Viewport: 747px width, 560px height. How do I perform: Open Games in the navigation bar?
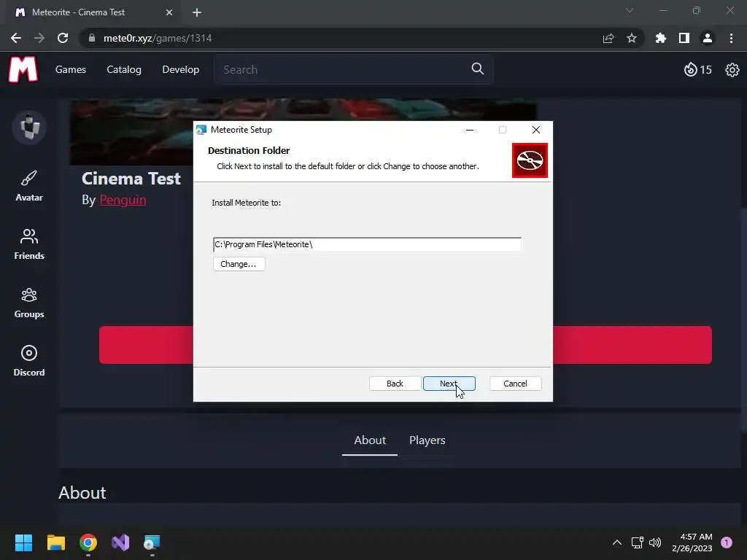coord(71,69)
